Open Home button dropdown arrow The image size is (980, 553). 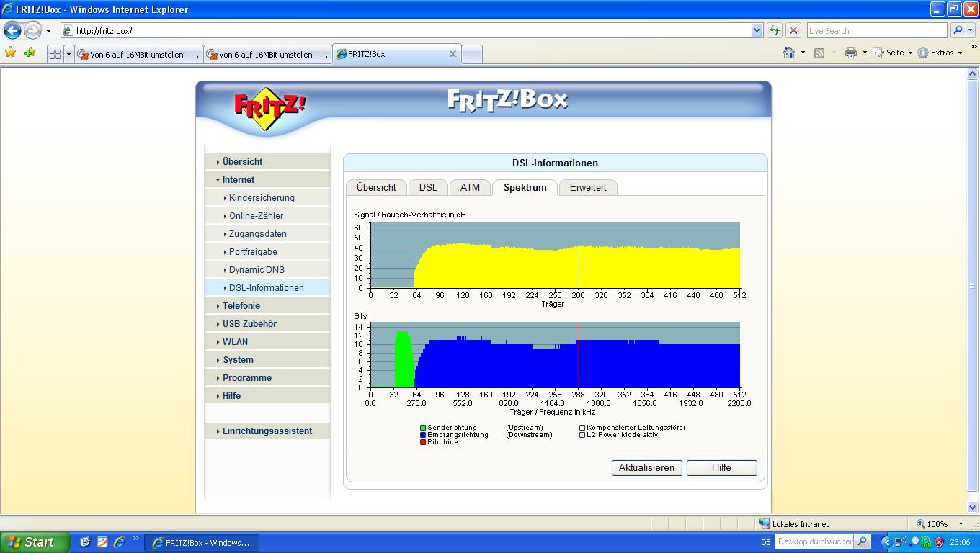pos(803,53)
